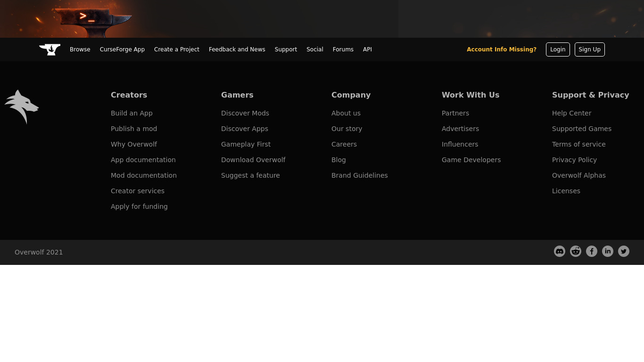Screen dimensions: 644x362
Task: Open Suggest a feature link
Action: (250, 175)
